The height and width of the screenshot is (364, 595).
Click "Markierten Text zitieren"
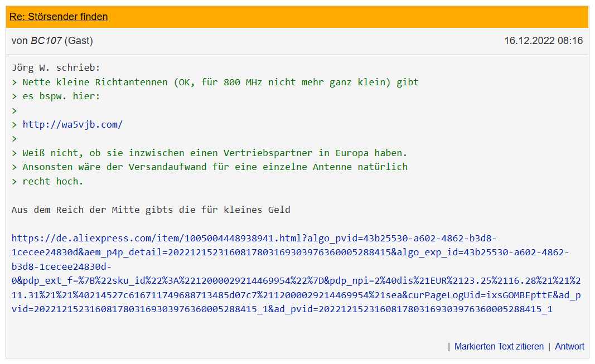click(499, 346)
